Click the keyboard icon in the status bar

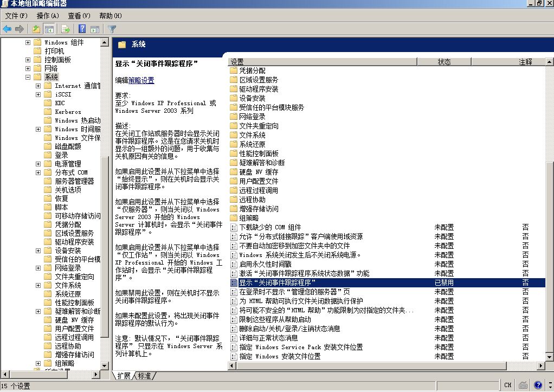click(523, 385)
